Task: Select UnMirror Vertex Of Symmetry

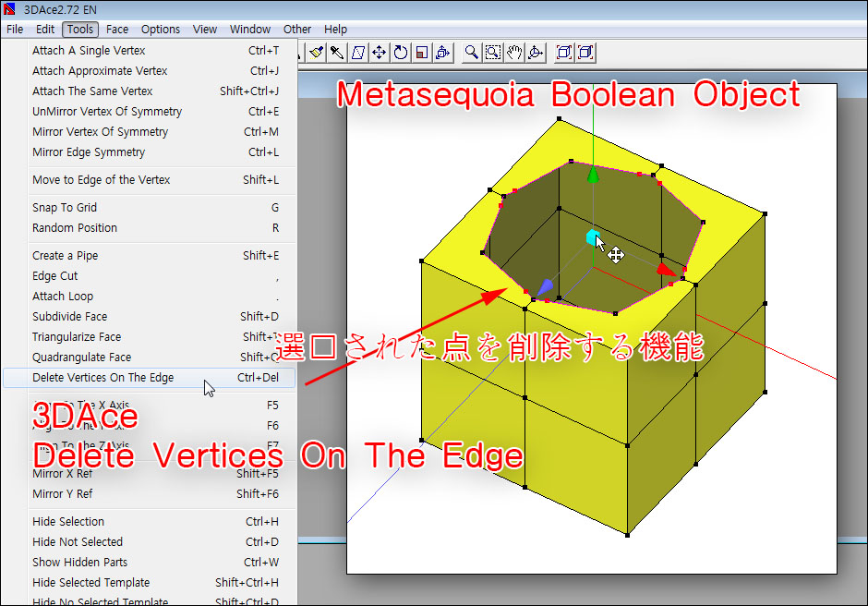Action: 149,112
